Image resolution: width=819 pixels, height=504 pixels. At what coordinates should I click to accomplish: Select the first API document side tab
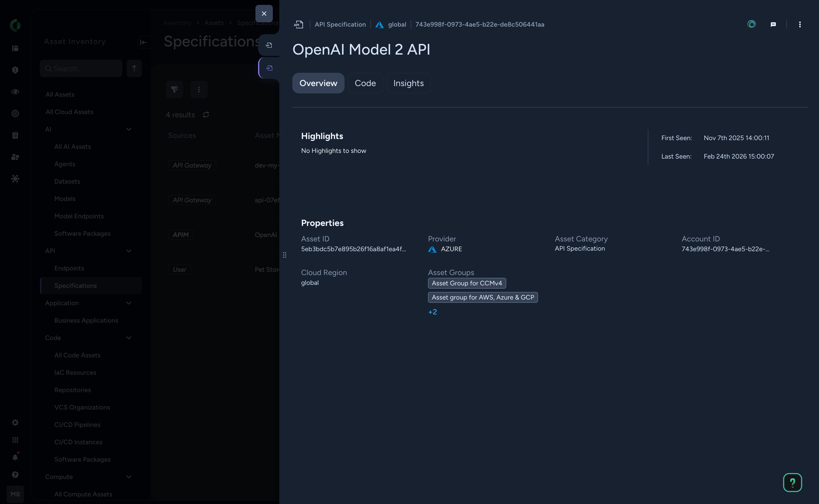click(269, 45)
